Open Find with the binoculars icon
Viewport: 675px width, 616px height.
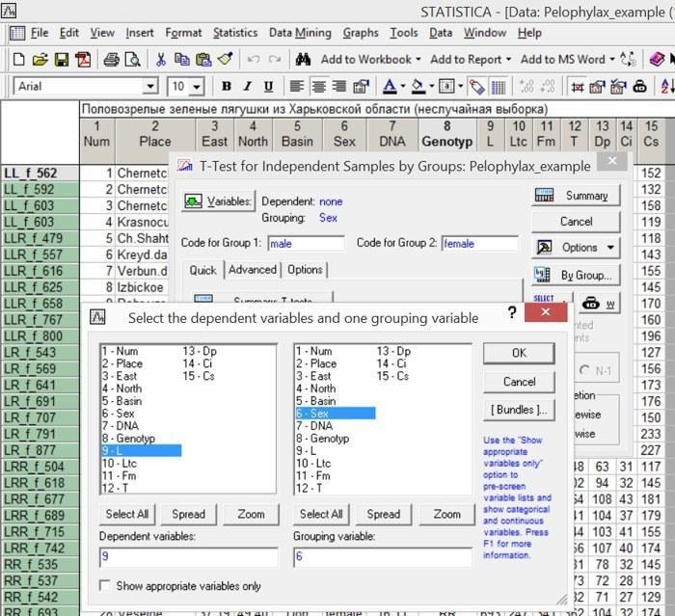point(303,60)
